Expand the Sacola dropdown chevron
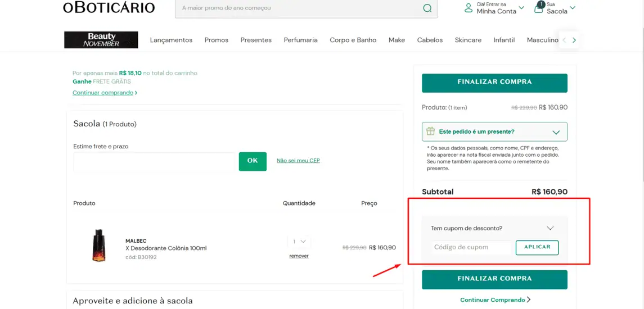Image resolution: width=644 pixels, height=309 pixels. (573, 8)
